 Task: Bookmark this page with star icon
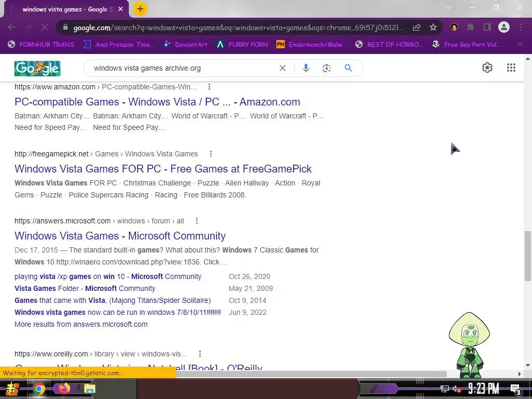point(433,28)
